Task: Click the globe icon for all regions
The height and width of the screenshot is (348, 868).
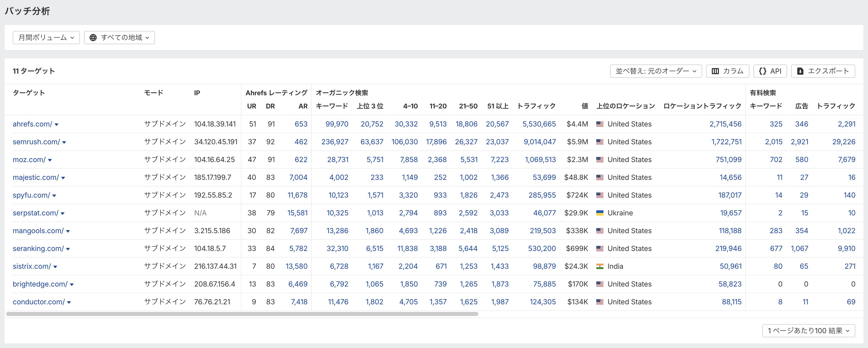Action: 93,38
